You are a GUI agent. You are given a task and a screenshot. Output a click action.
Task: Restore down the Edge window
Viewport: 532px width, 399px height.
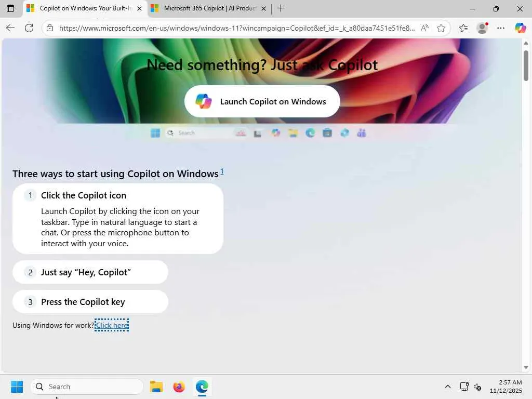[496, 9]
